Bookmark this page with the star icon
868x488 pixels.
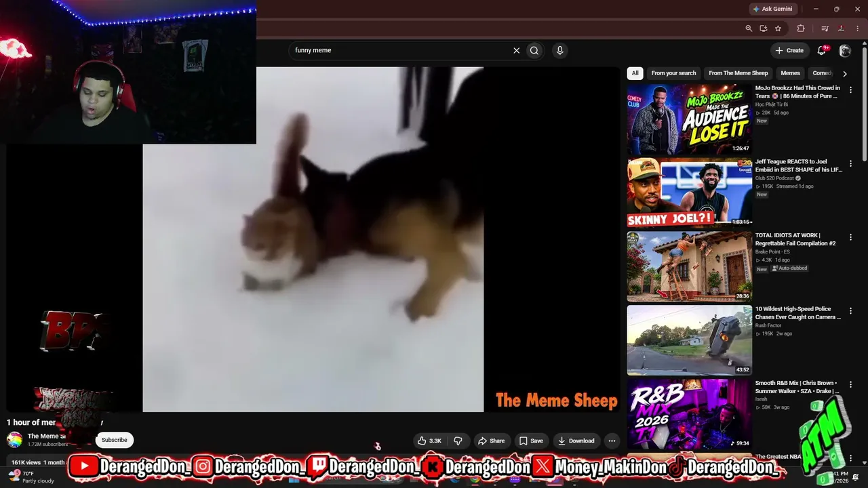(x=778, y=28)
